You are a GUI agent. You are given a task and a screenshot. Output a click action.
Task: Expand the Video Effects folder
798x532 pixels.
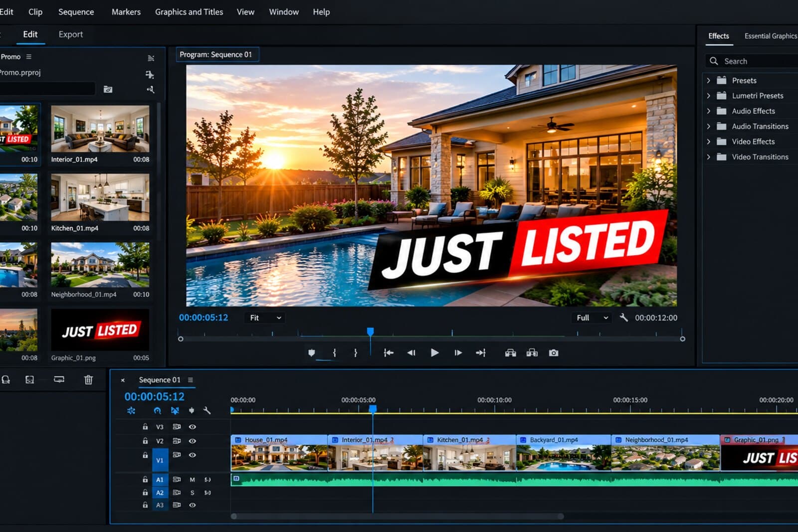tap(708, 142)
